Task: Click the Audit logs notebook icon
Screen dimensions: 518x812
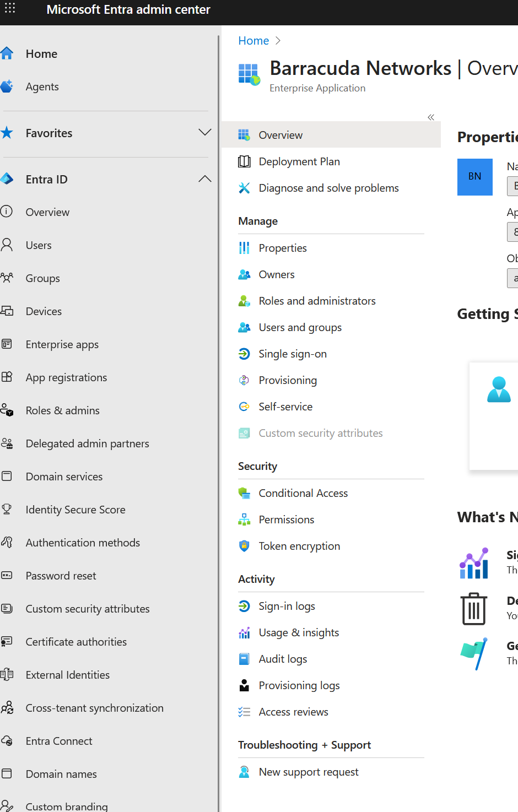Action: (244, 659)
